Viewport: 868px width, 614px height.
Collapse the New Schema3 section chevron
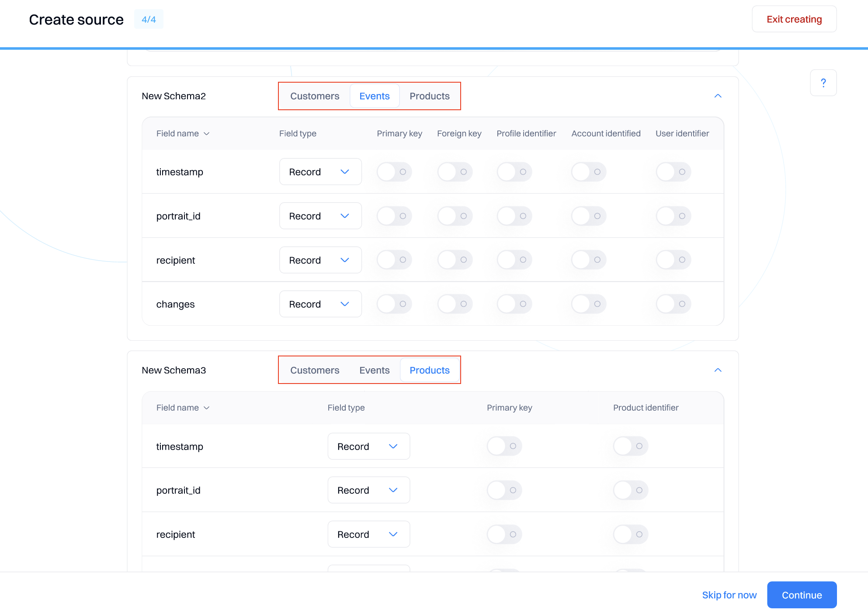coord(718,370)
